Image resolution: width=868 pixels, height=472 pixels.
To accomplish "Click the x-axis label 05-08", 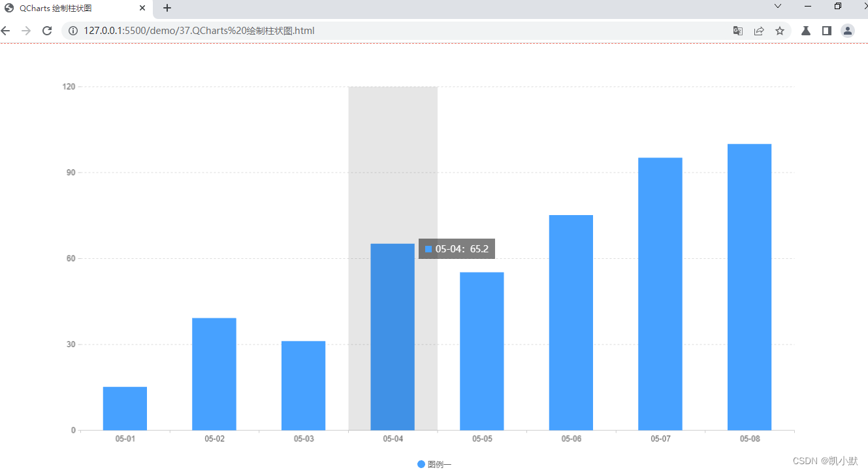I will [x=750, y=439].
